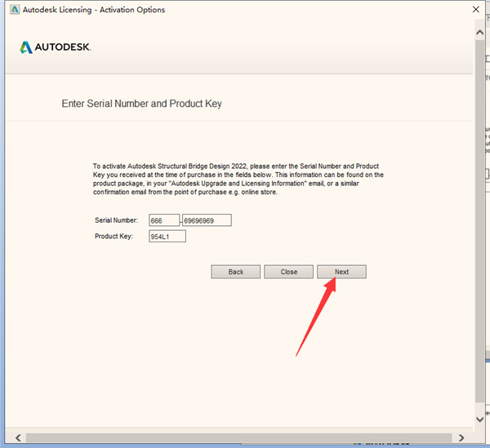Close the Autodesk Licensing window
This screenshot has height=448, width=490.
[476, 10]
